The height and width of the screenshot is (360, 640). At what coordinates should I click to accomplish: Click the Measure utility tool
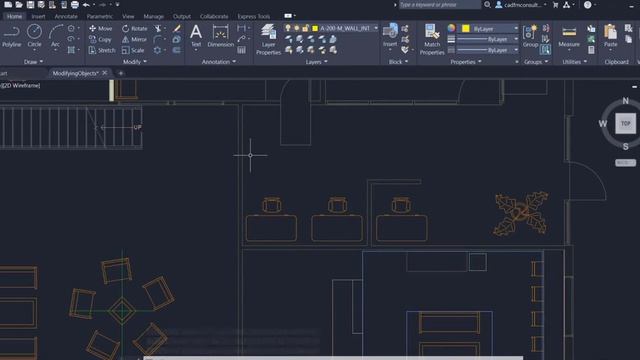click(x=569, y=36)
